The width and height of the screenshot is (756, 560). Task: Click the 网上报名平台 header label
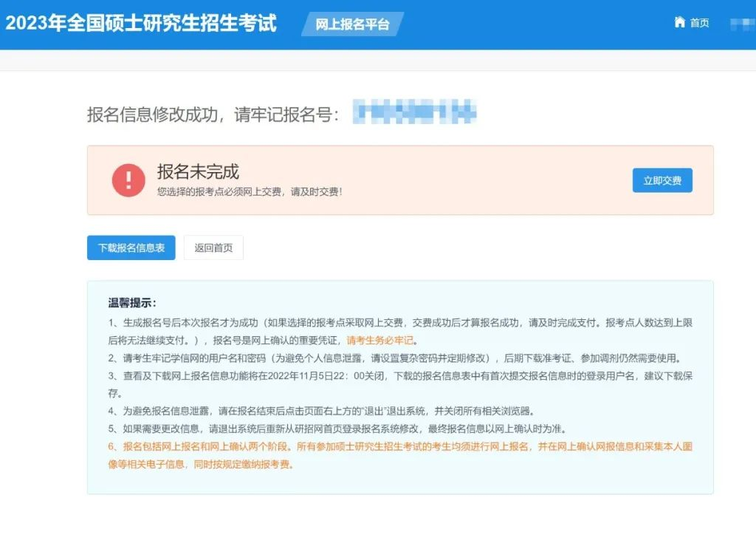(x=352, y=24)
